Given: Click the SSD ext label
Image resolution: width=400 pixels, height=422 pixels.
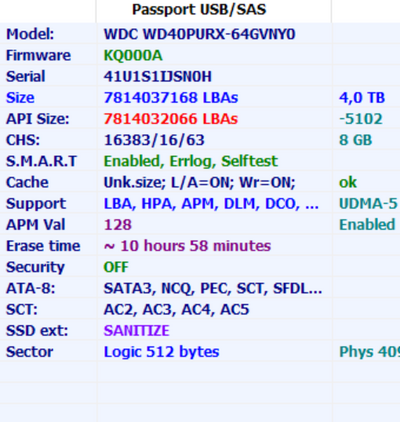Looking at the screenshot, I should pyautogui.click(x=37, y=330).
